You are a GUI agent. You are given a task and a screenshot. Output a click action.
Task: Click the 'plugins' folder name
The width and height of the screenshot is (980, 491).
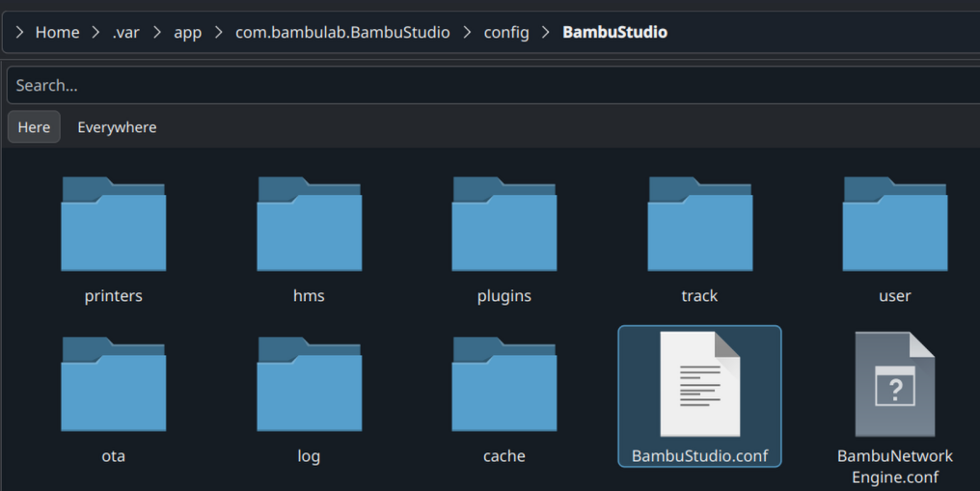[504, 295]
